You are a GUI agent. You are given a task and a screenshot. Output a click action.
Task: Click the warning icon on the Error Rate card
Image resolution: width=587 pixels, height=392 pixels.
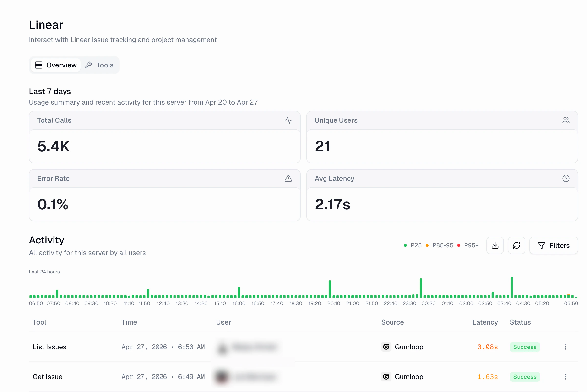[288, 178]
